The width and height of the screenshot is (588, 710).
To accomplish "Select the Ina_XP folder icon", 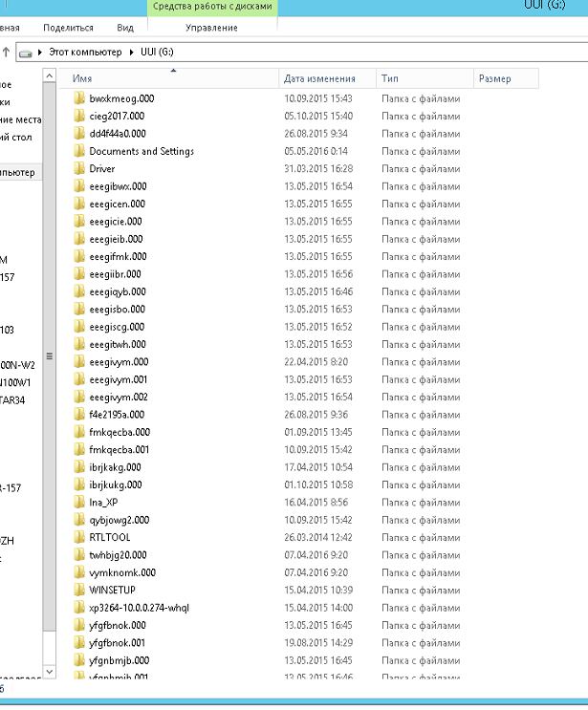I will [79, 503].
